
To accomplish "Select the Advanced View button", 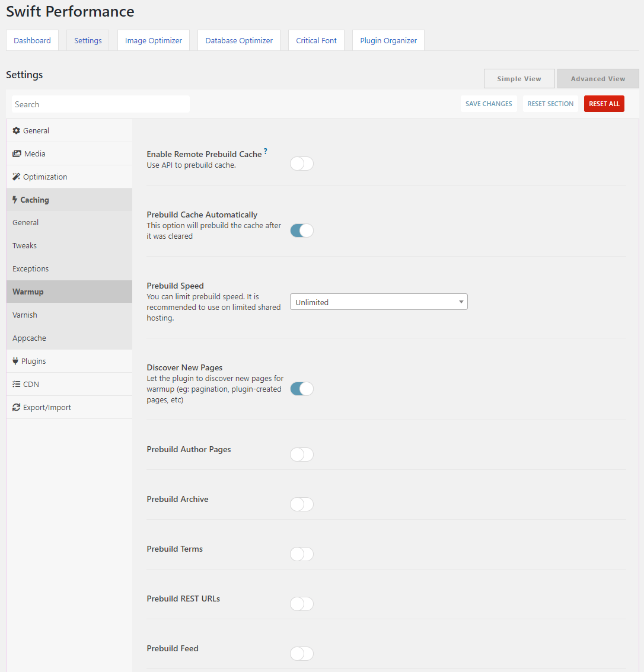I will pyautogui.click(x=598, y=78).
